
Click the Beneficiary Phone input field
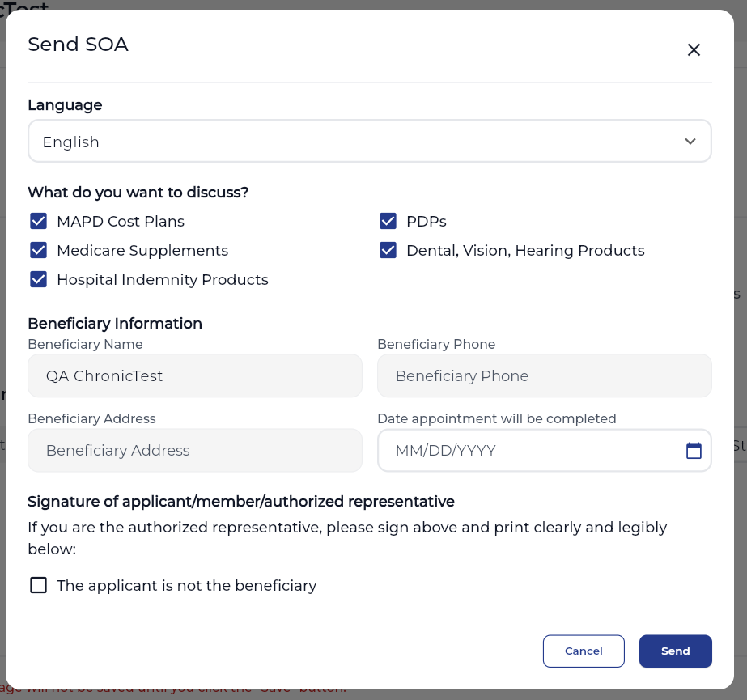pyautogui.click(x=545, y=375)
